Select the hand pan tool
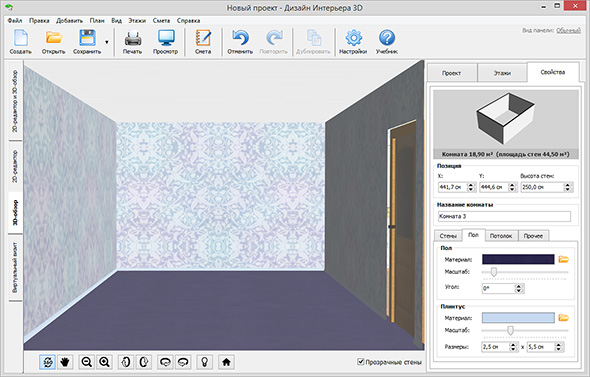Screen dimensions: 590x377 click(x=65, y=362)
